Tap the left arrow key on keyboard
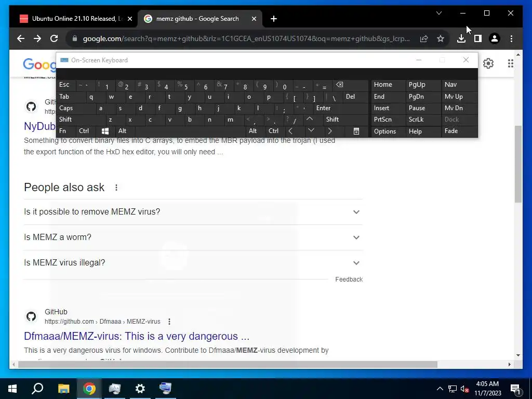This screenshot has height=399, width=532. pyautogui.click(x=290, y=131)
